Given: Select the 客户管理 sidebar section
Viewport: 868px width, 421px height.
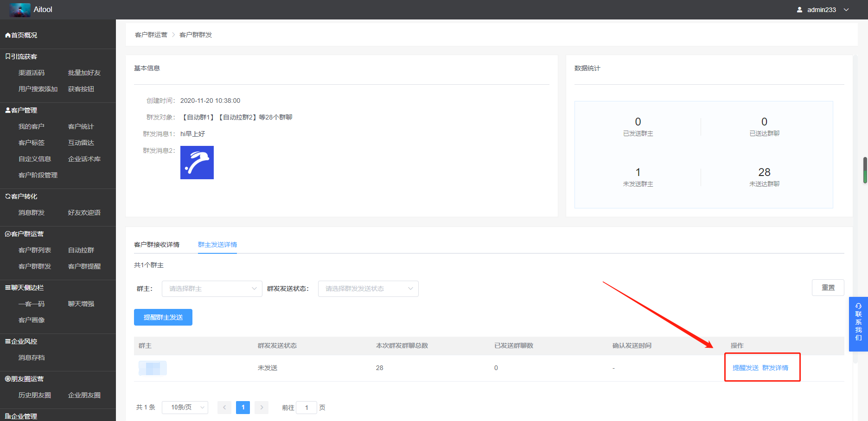Looking at the screenshot, I should 21,110.
